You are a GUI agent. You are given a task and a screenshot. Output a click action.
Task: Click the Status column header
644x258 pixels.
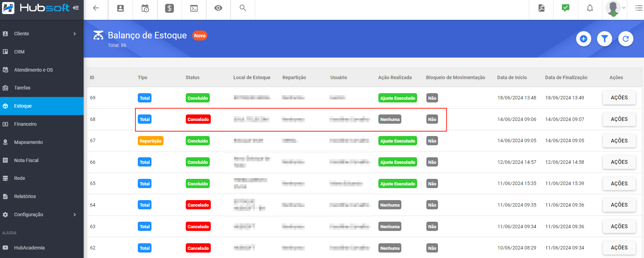192,77
